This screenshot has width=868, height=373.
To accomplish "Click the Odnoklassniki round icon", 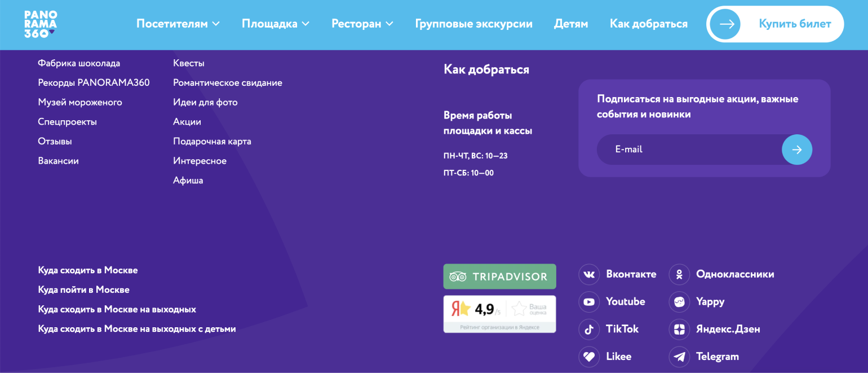I will pos(679,274).
